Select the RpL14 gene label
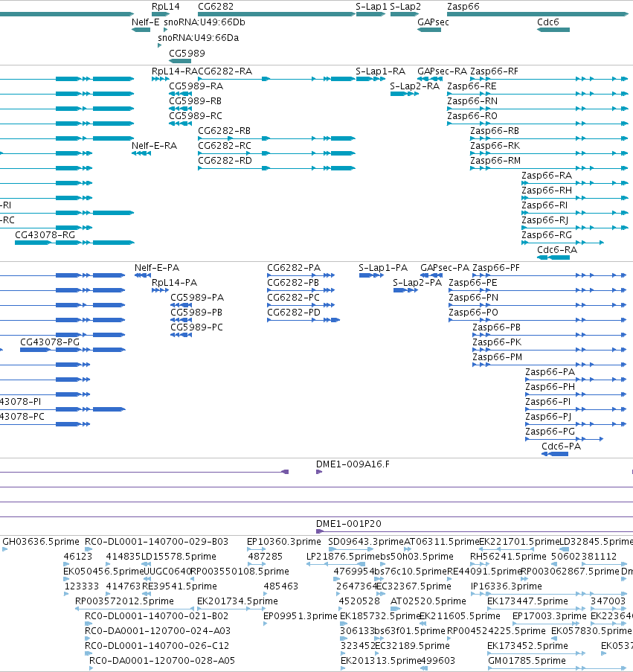The height and width of the screenshot is (672, 633). coord(166,7)
